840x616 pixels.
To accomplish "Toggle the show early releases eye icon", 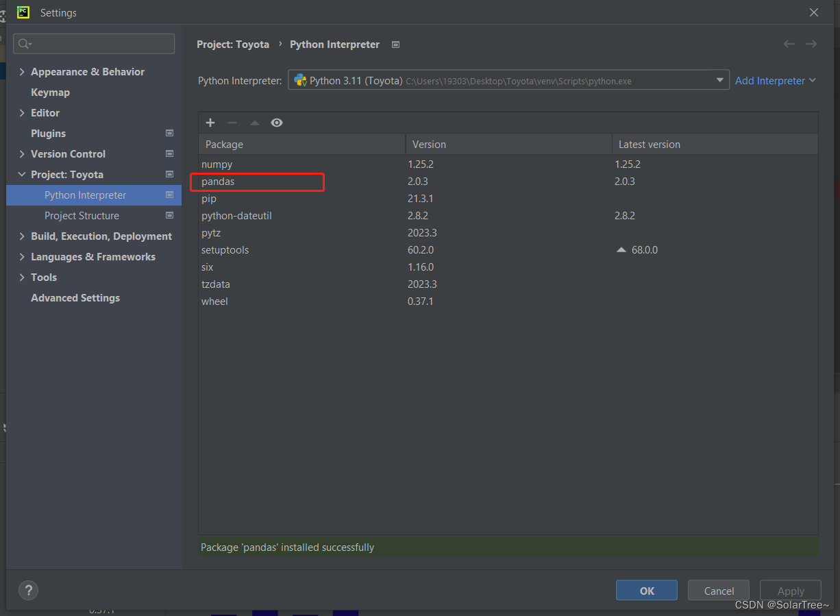I will pos(277,123).
